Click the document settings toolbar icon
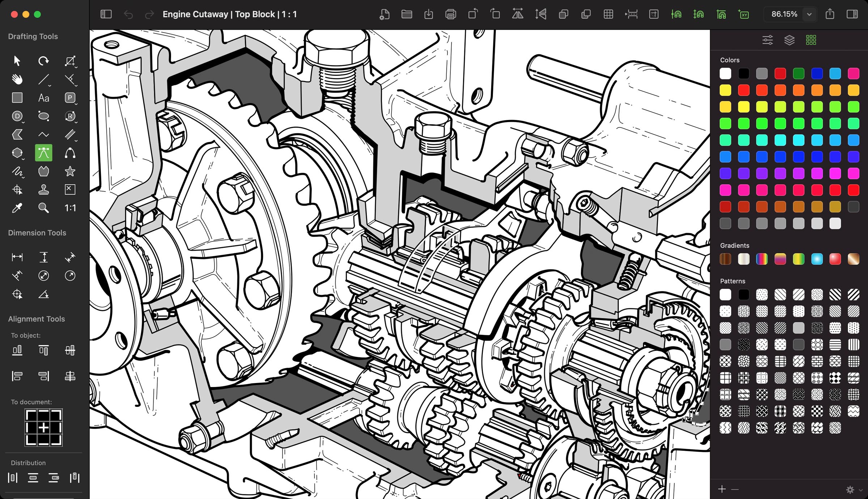 (384, 14)
